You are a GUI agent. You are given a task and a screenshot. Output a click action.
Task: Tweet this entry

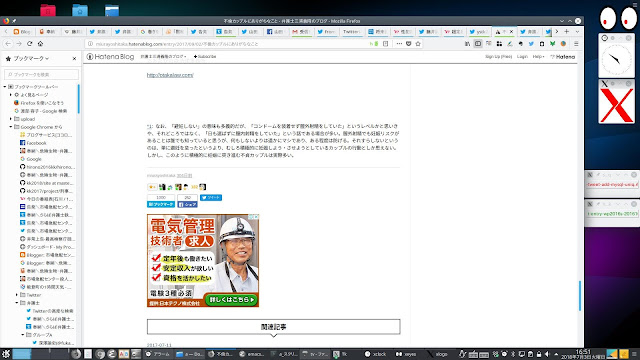211,198
